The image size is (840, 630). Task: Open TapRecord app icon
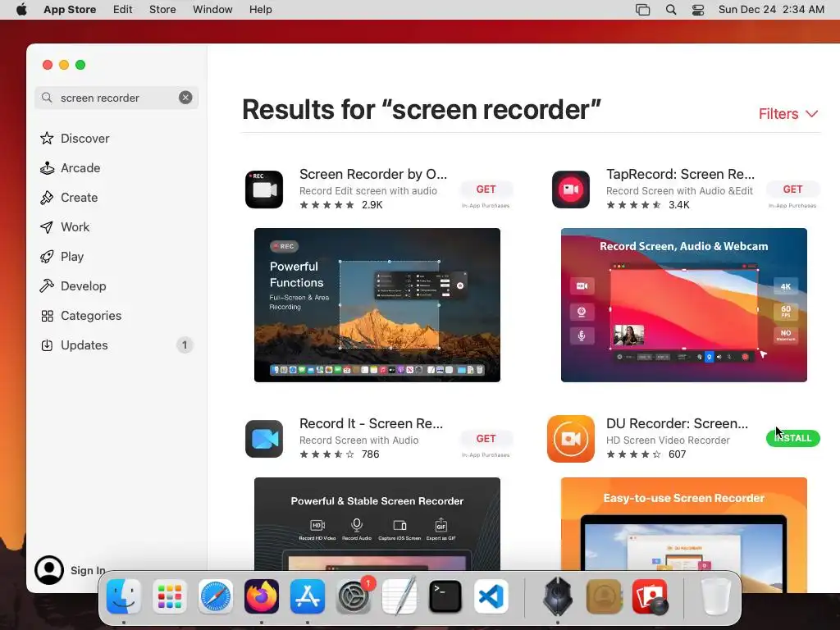click(571, 189)
